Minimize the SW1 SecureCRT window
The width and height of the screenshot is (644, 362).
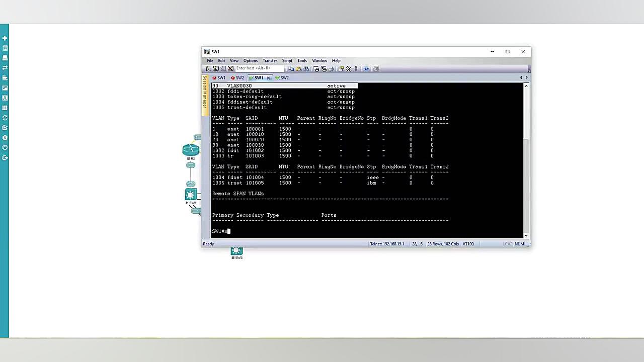pos(492,51)
